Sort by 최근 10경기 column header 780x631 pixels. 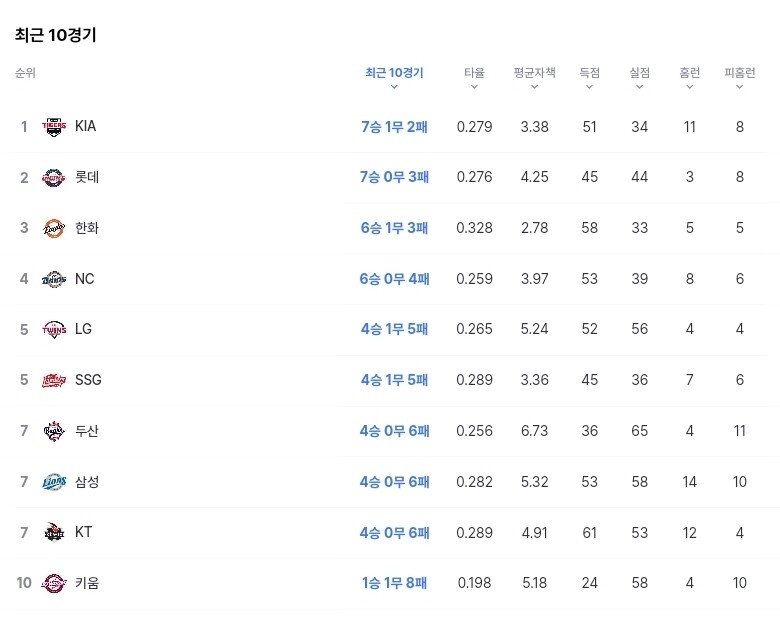tap(394, 74)
